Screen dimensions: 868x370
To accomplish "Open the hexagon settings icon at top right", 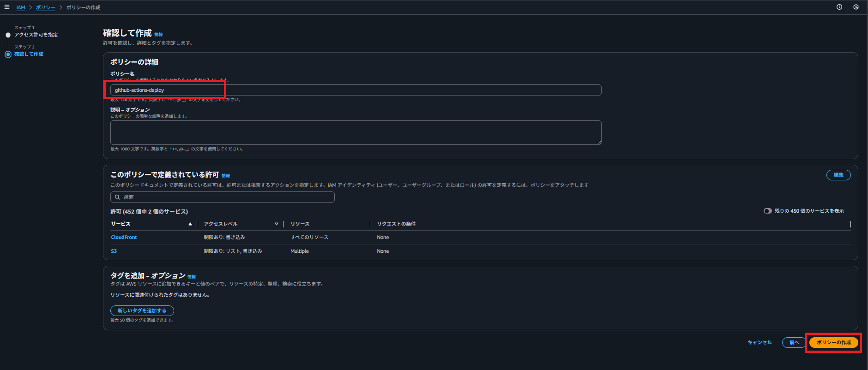I will 856,7.
